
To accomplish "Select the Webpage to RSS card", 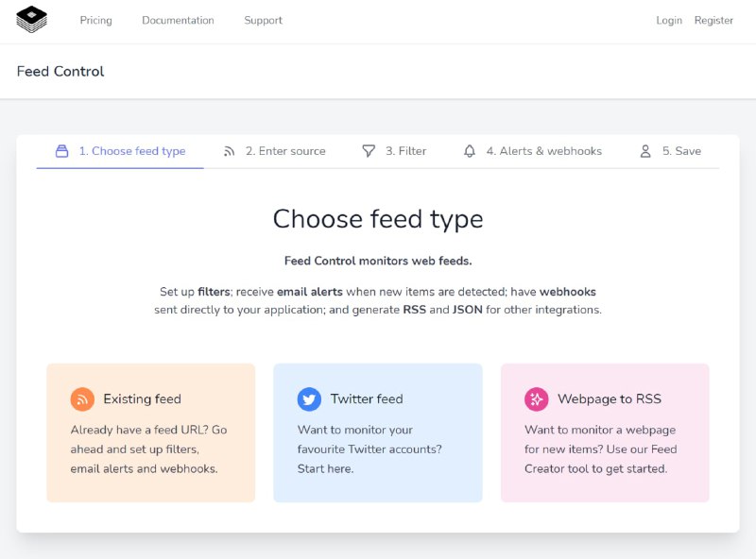I will click(x=605, y=430).
